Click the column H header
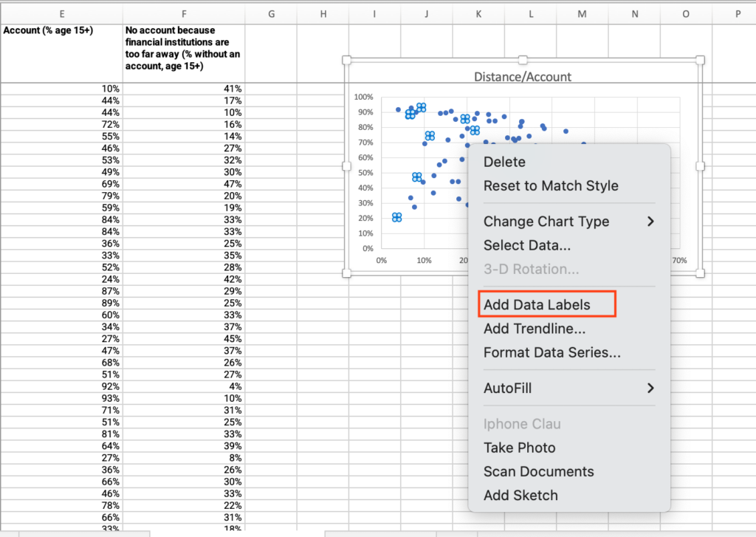The width and height of the screenshot is (756, 537). [323, 14]
